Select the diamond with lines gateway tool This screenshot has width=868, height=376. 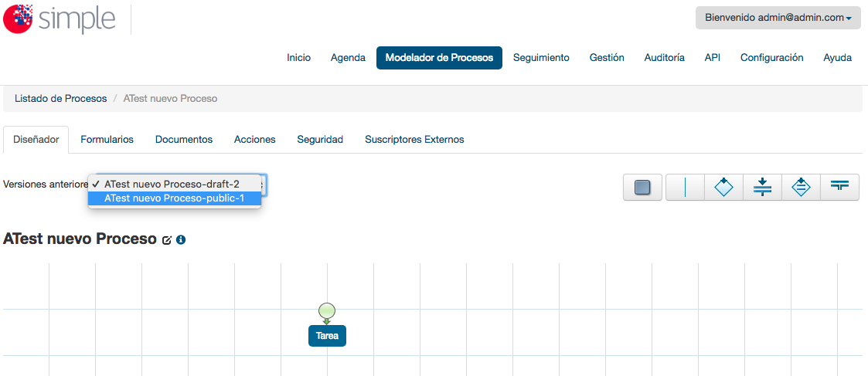[x=801, y=188]
